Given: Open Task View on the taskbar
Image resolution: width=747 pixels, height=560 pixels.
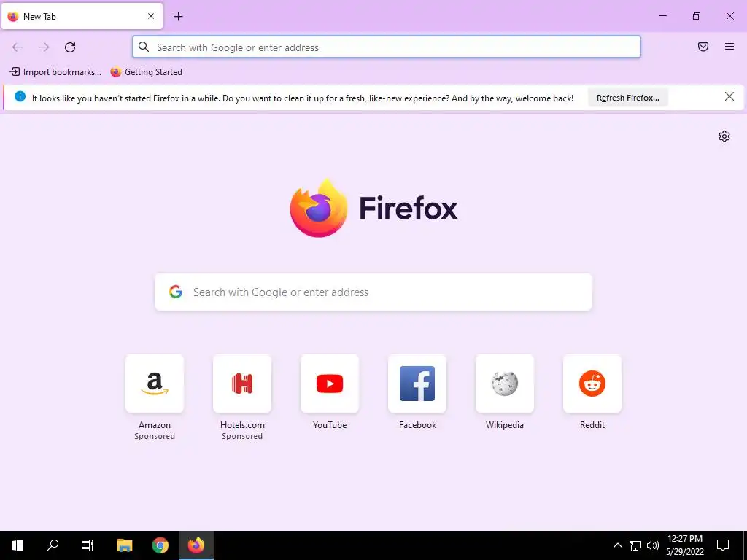Looking at the screenshot, I should (x=88, y=545).
